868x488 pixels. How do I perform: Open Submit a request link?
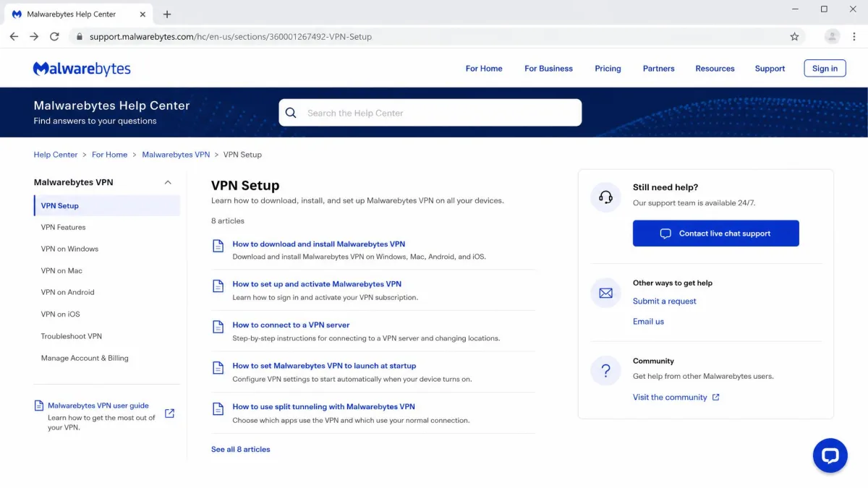coord(665,301)
